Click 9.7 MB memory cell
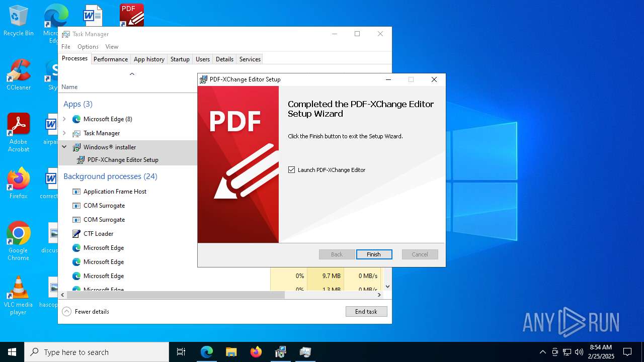644x362 pixels. tap(326, 276)
